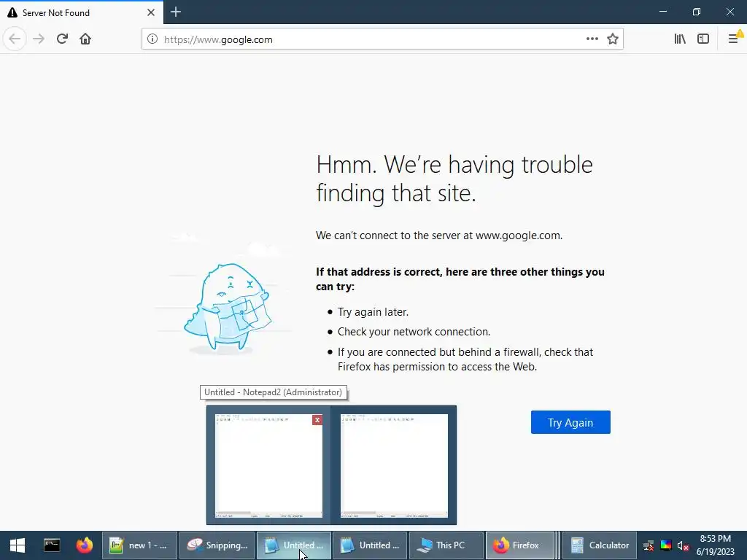747x560 pixels.
Task: Click the www.google.com server error sentence
Action: [x=438, y=236]
